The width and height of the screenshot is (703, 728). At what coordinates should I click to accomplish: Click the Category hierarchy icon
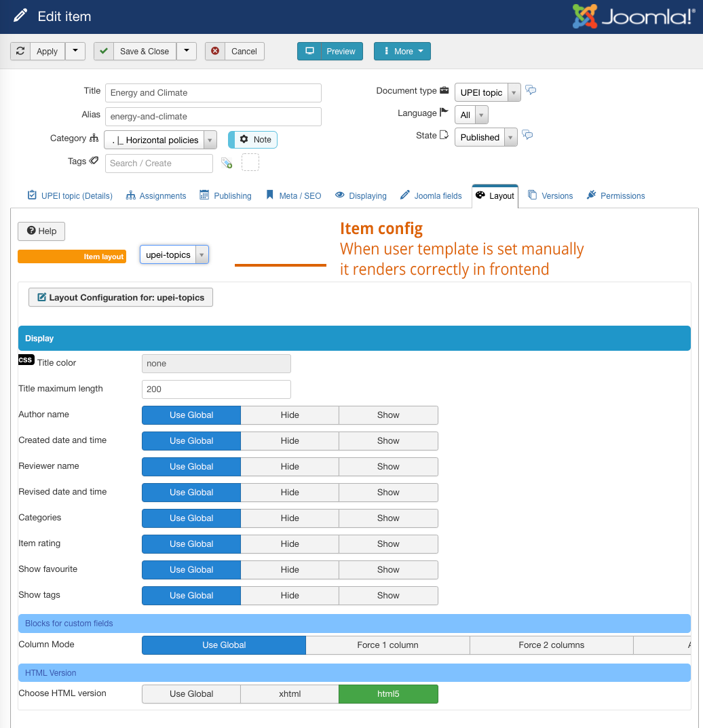(94, 138)
